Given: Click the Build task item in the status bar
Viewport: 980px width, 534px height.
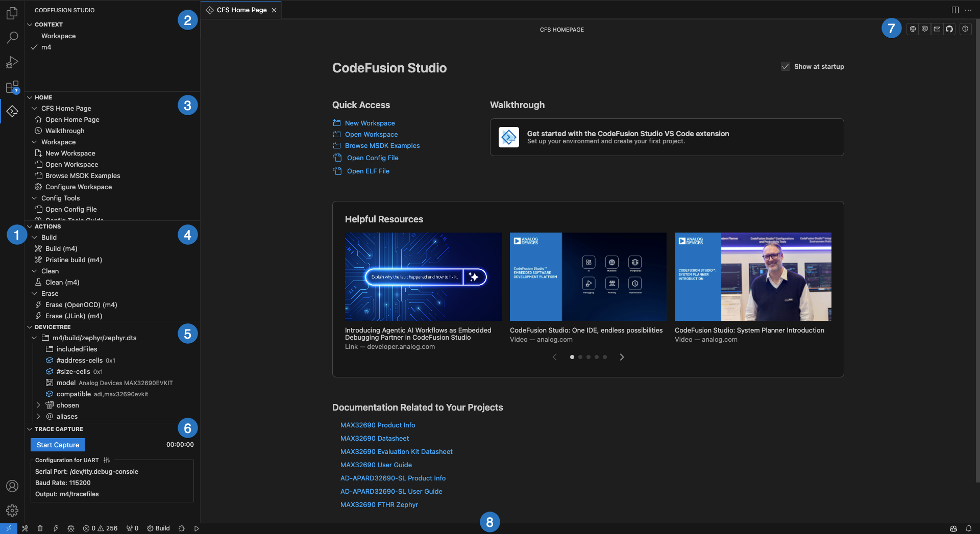Looking at the screenshot, I should (158, 528).
